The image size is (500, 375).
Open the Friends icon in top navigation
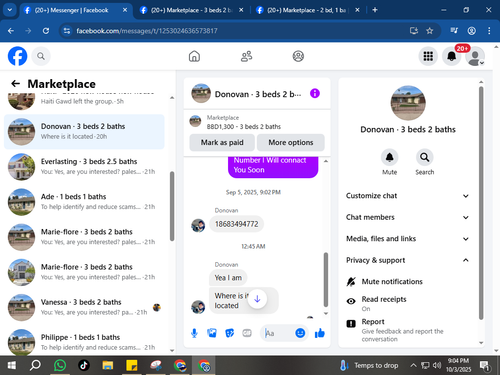(x=246, y=56)
